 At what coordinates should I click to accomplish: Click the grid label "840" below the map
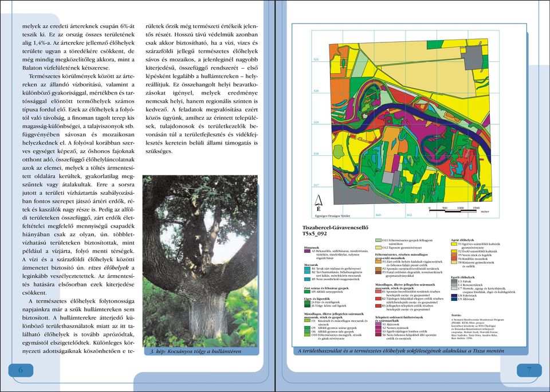(378, 215)
